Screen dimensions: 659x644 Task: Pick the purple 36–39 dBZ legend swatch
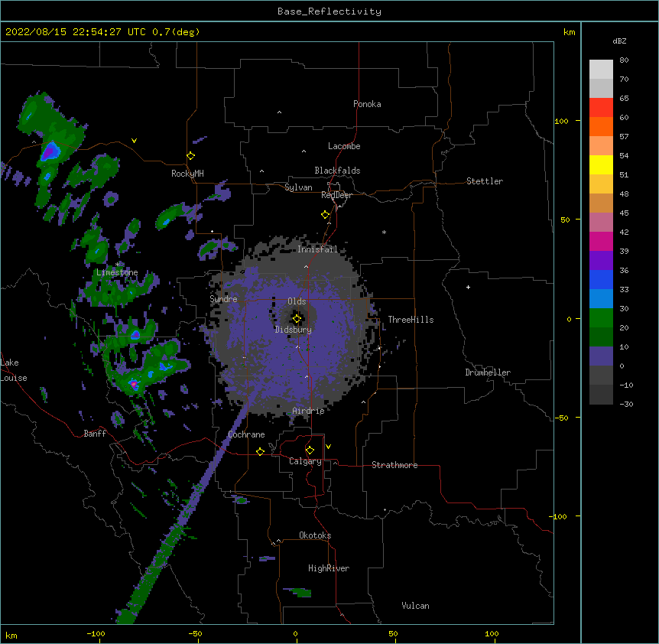[601, 261]
